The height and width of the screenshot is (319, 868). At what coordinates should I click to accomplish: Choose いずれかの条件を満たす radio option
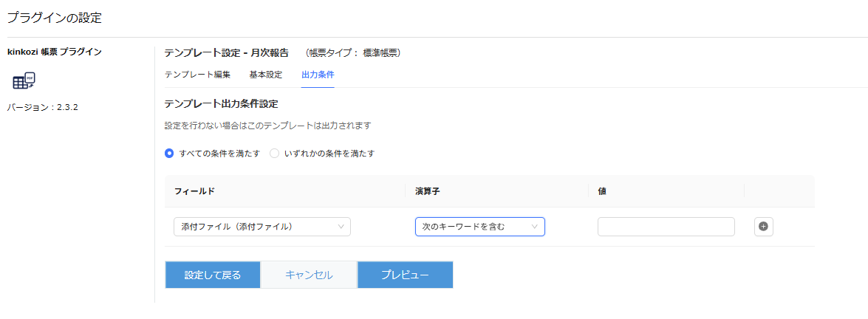tap(274, 154)
